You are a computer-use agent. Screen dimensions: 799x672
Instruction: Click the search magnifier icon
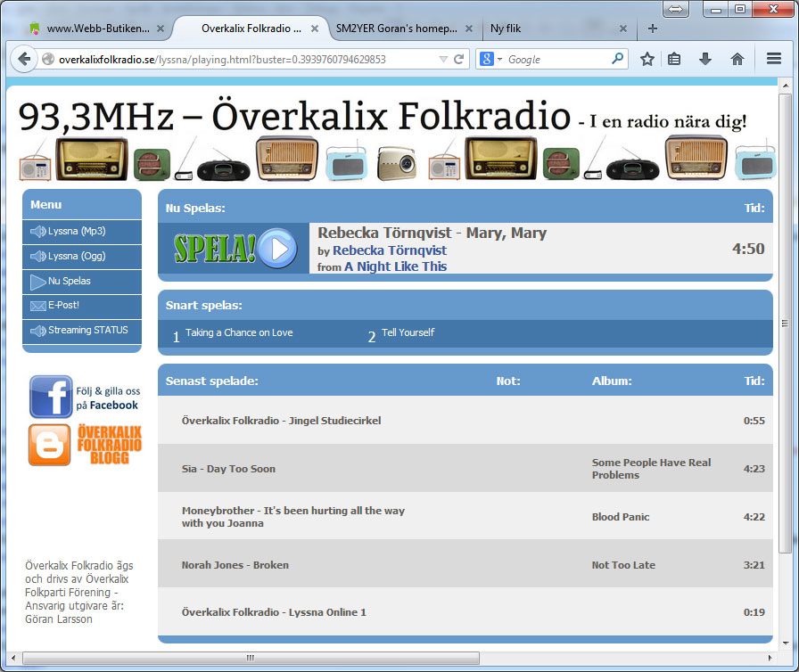[617, 59]
